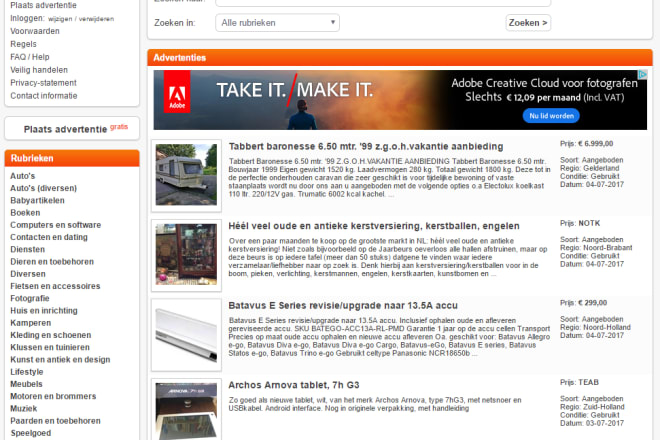Viewport: 660px width, 440px height.
Task: Select the Fotografie category
Action: (30, 298)
